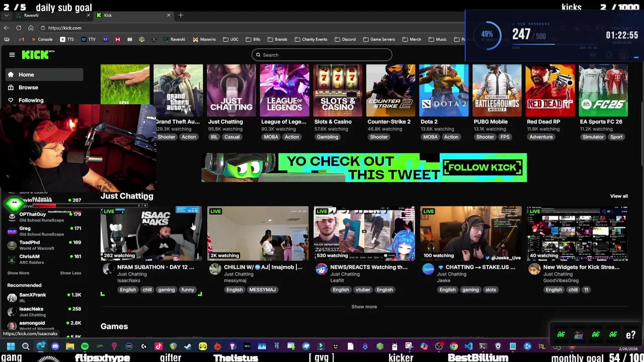Click the Kick logo

click(x=38, y=55)
